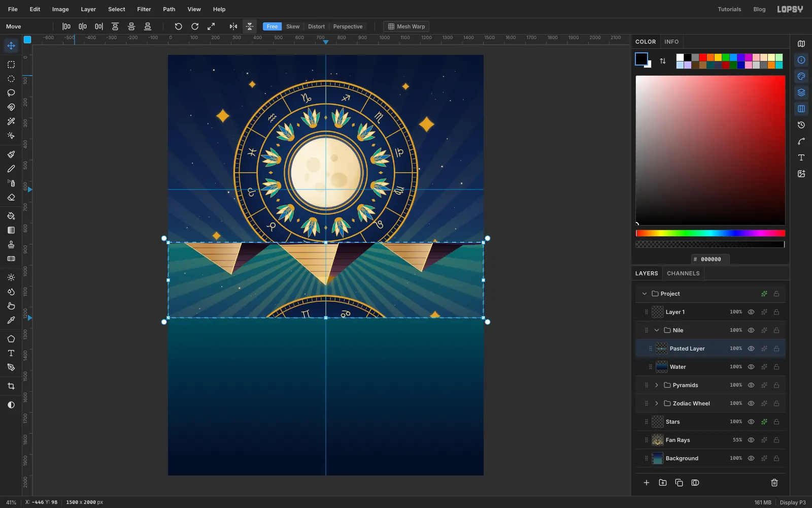
Task: Select the eraser tool
Action: (x=11, y=197)
